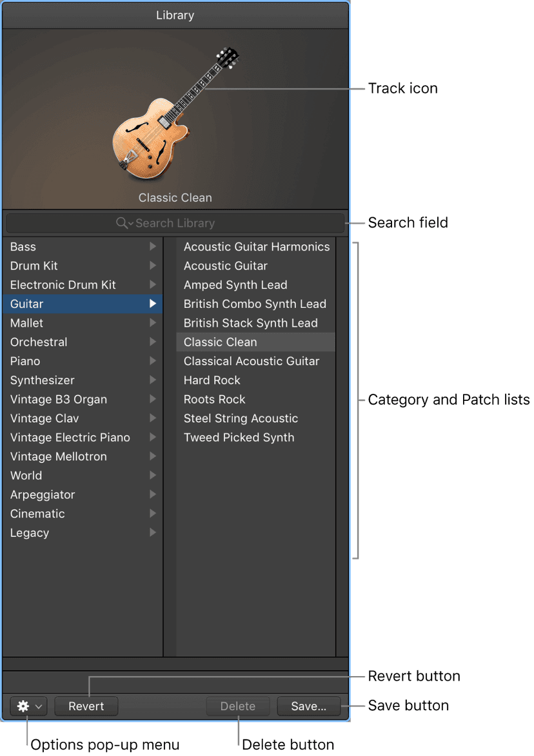This screenshot has width=534, height=756.
Task: Open the search magnifier options menu
Action: click(x=124, y=223)
